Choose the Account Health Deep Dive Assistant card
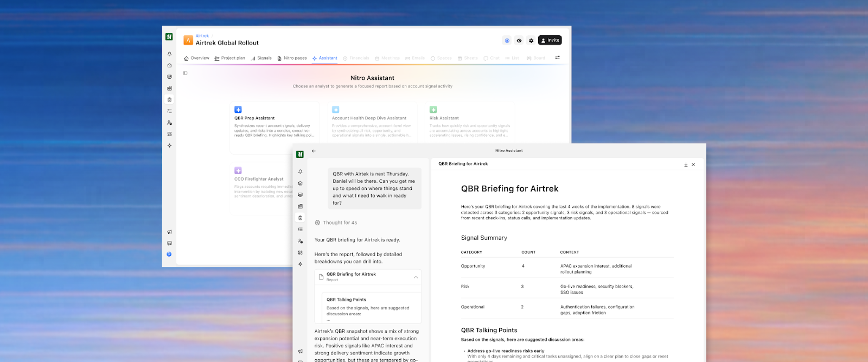Image resolution: width=868 pixels, height=362 pixels. click(x=372, y=123)
